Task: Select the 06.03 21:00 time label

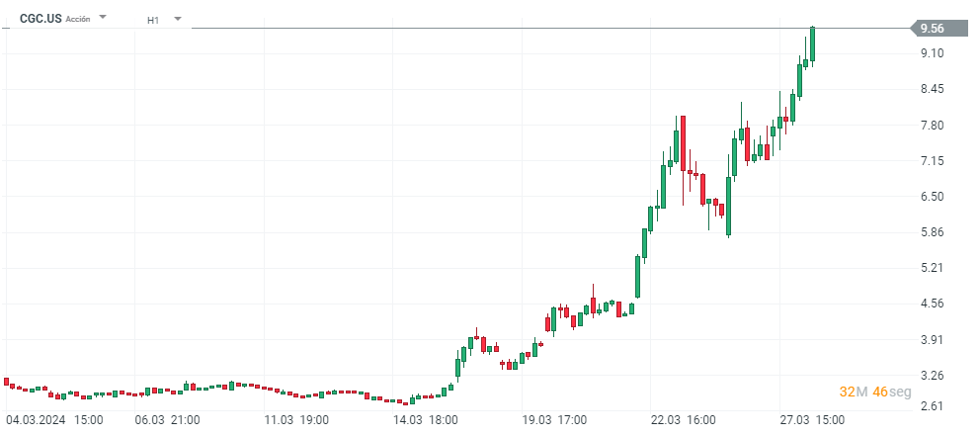Action: pos(168,420)
